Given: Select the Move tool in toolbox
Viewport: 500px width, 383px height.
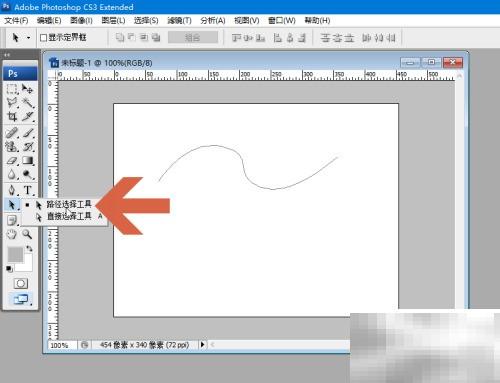Looking at the screenshot, I should [x=27, y=89].
